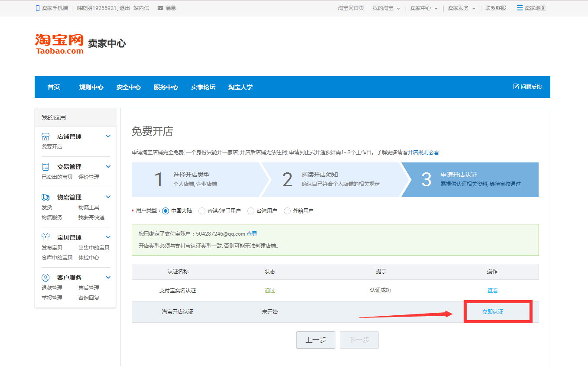The image size is (588, 366).
Task: Open 物流工具 sidebar link
Action: click(x=89, y=207)
